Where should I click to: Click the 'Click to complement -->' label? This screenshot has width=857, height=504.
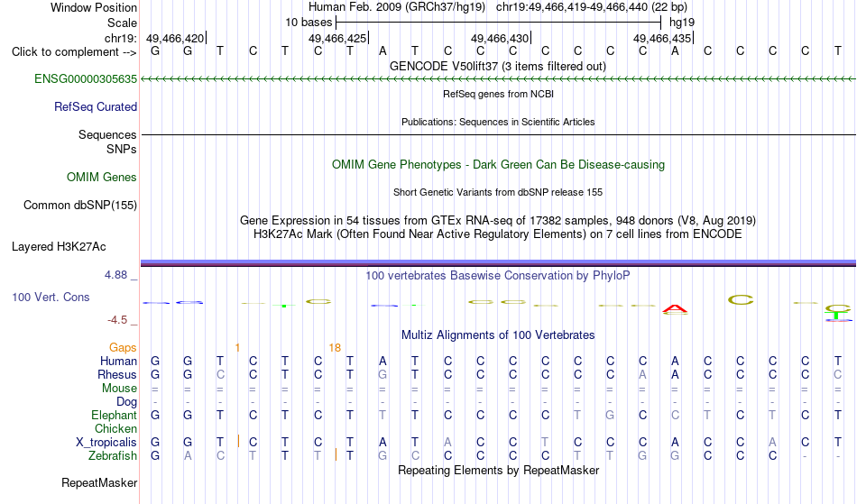point(74,52)
